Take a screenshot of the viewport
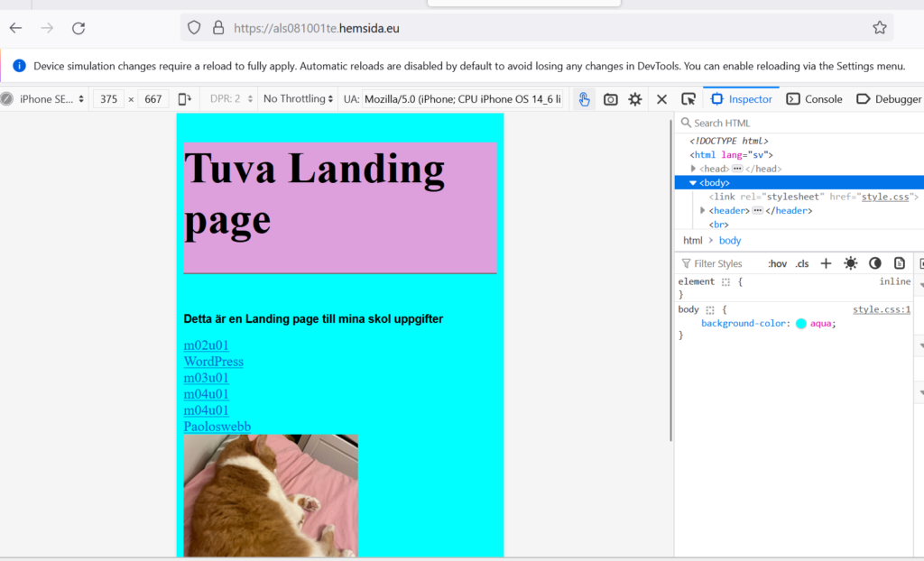 (x=611, y=99)
